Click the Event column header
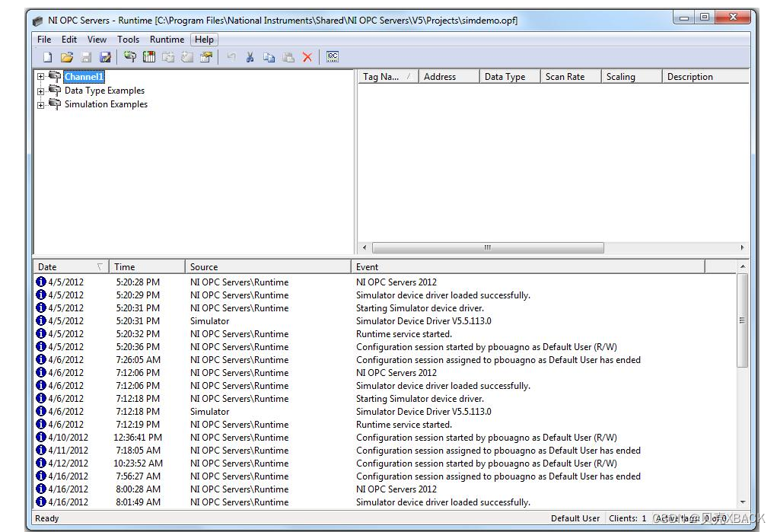Viewport: 777px width, 532px height. point(527,266)
